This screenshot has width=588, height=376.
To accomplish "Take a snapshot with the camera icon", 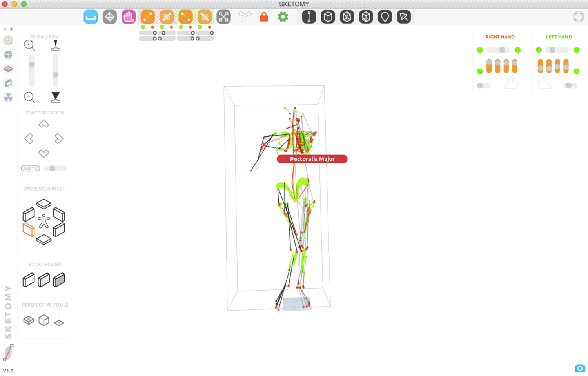I will click(579, 368).
